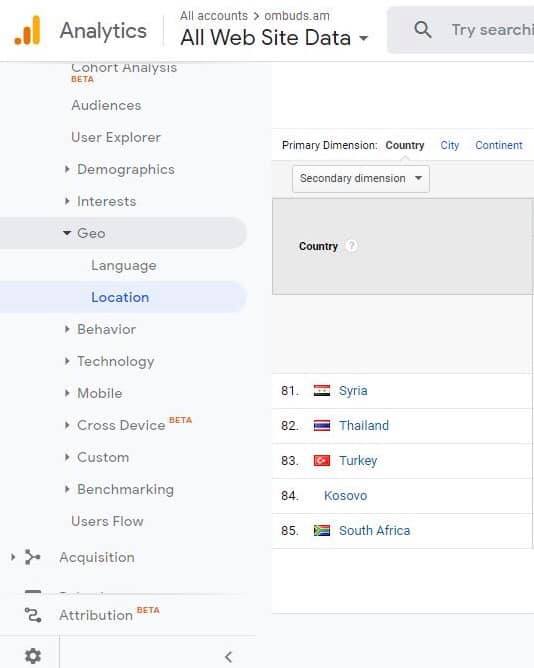Open the South Africa country link
534x668 pixels.
(374, 530)
